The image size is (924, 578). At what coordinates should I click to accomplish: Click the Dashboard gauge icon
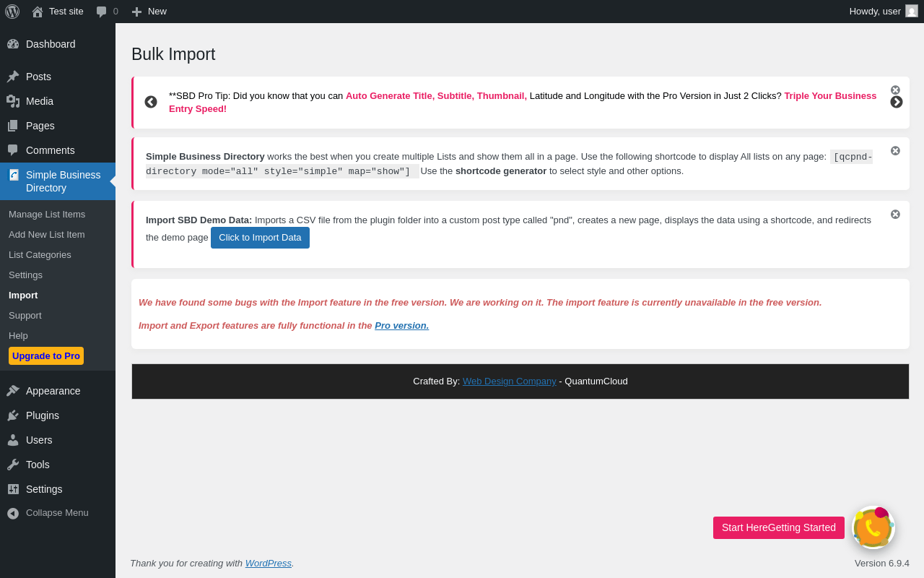[x=13, y=44]
